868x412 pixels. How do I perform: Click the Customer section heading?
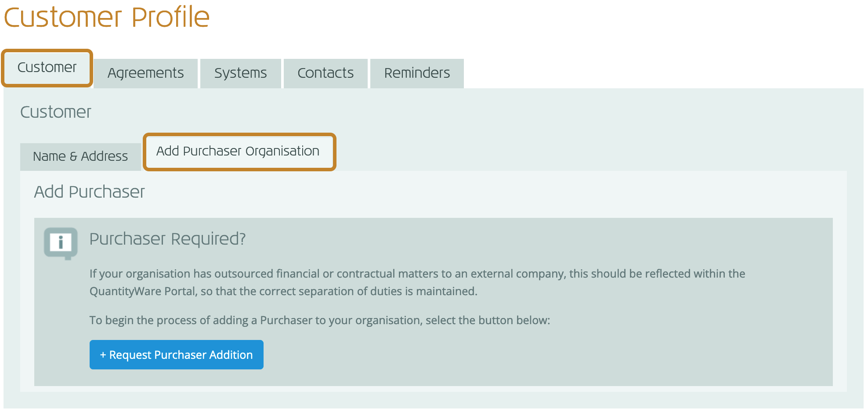(x=56, y=112)
